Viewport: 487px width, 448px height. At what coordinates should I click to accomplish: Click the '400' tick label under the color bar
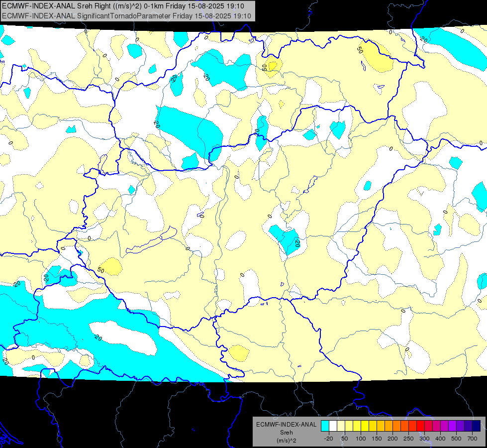(x=440, y=439)
